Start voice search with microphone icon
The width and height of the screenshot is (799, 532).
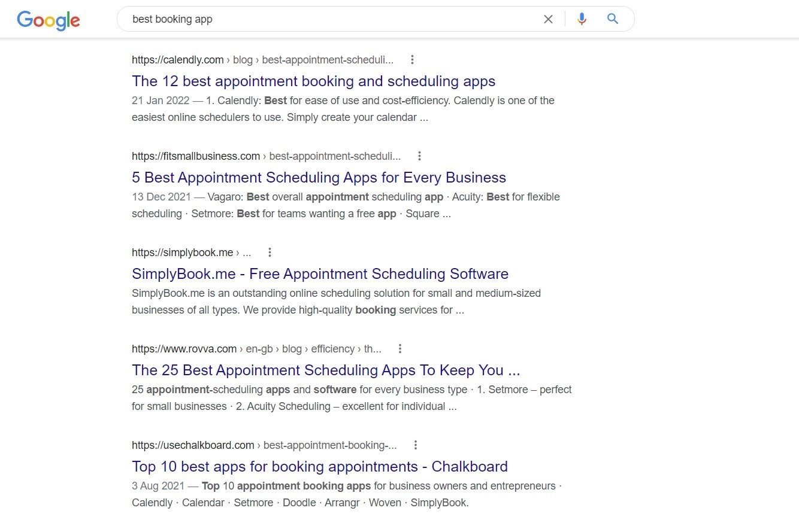(582, 19)
